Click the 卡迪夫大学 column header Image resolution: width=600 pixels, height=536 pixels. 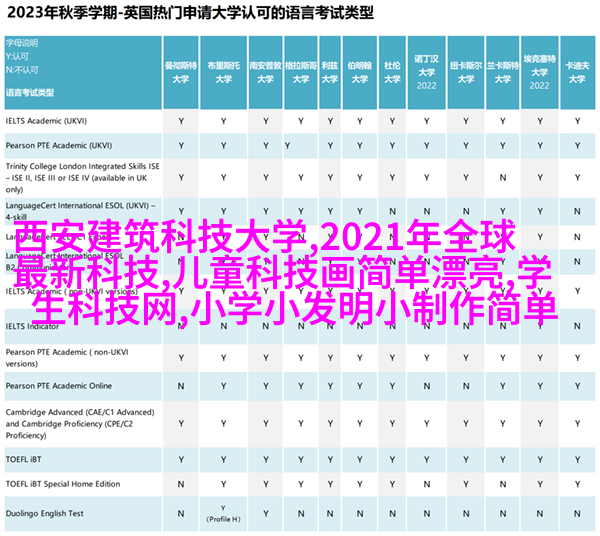coord(577,72)
